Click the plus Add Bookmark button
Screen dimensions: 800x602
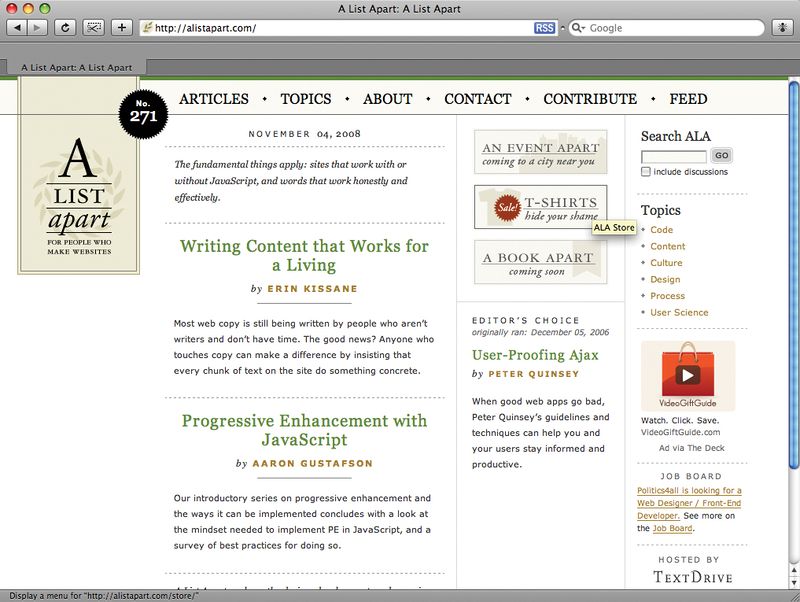pyautogui.click(x=121, y=28)
